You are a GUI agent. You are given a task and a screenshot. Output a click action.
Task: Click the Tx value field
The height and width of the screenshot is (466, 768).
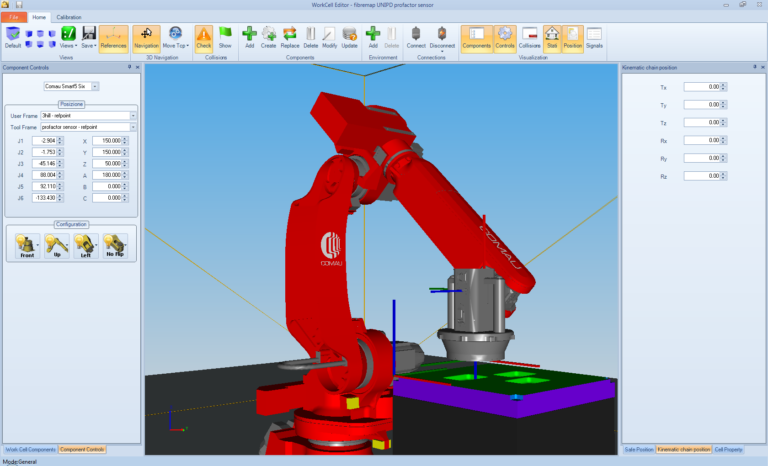coord(702,87)
